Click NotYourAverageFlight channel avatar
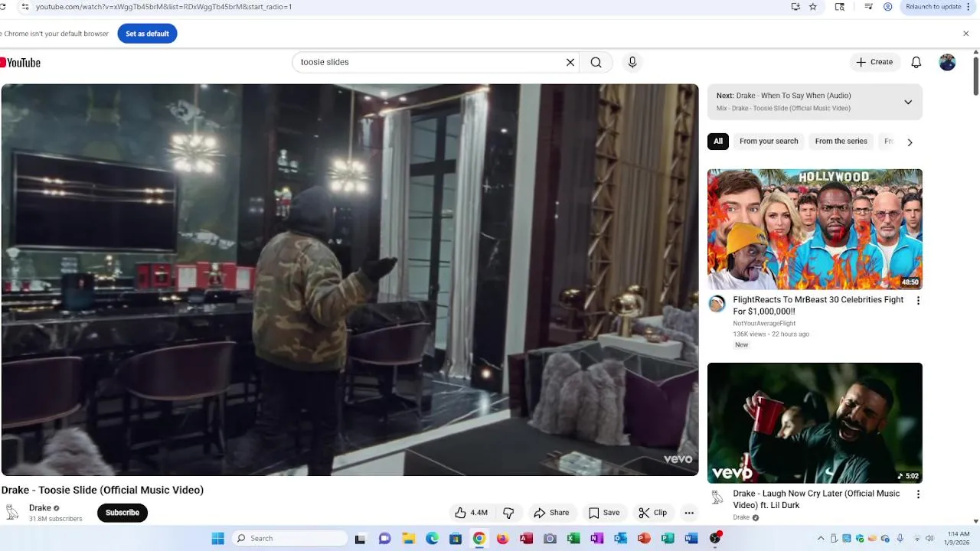The height and width of the screenshot is (551, 980). [717, 304]
